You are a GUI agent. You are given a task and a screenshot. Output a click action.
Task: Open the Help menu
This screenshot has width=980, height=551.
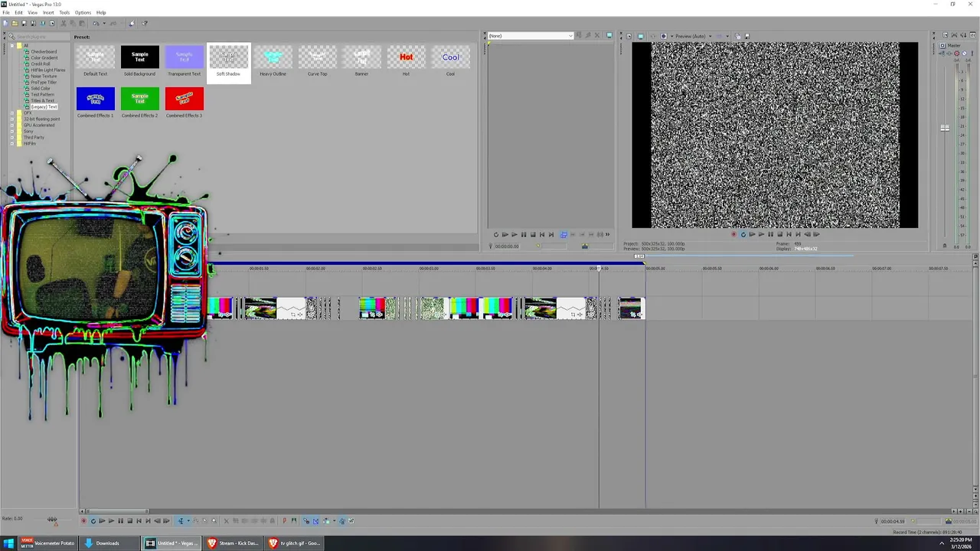pyautogui.click(x=101, y=12)
